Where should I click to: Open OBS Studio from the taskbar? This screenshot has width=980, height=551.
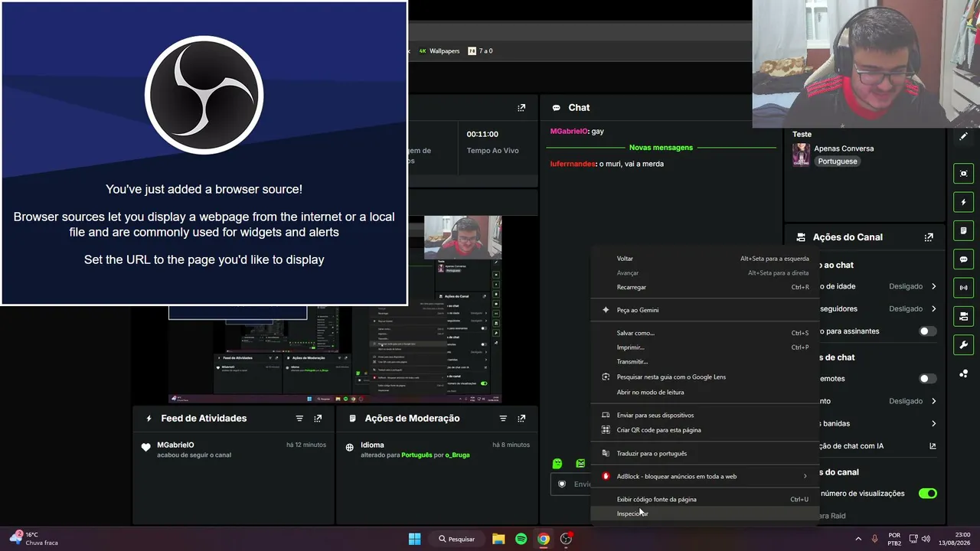point(566,539)
